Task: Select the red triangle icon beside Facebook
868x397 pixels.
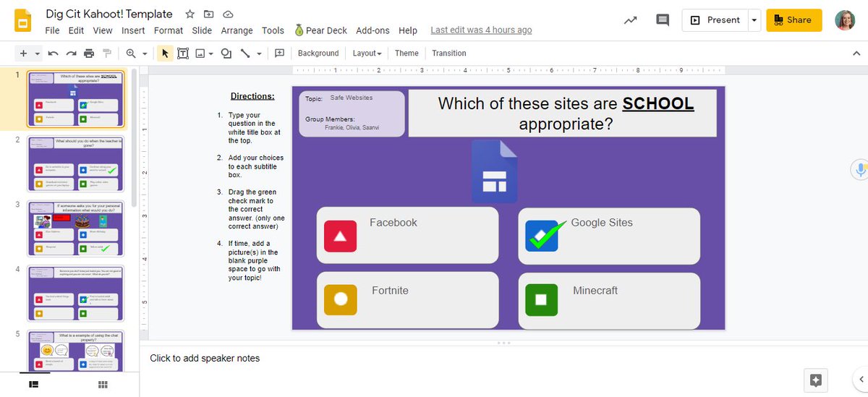Action: click(x=340, y=236)
